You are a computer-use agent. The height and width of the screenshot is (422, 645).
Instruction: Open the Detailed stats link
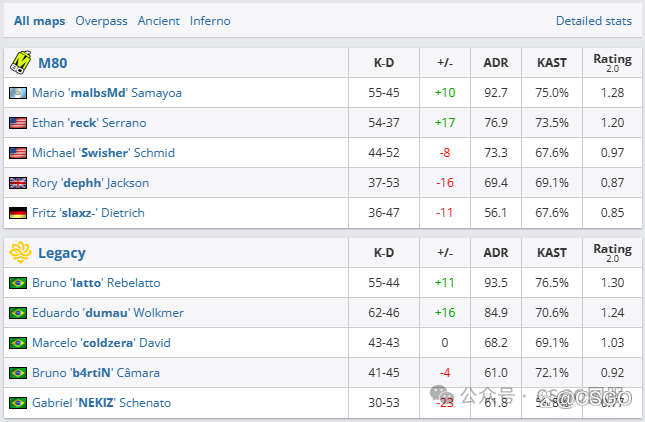click(x=594, y=20)
